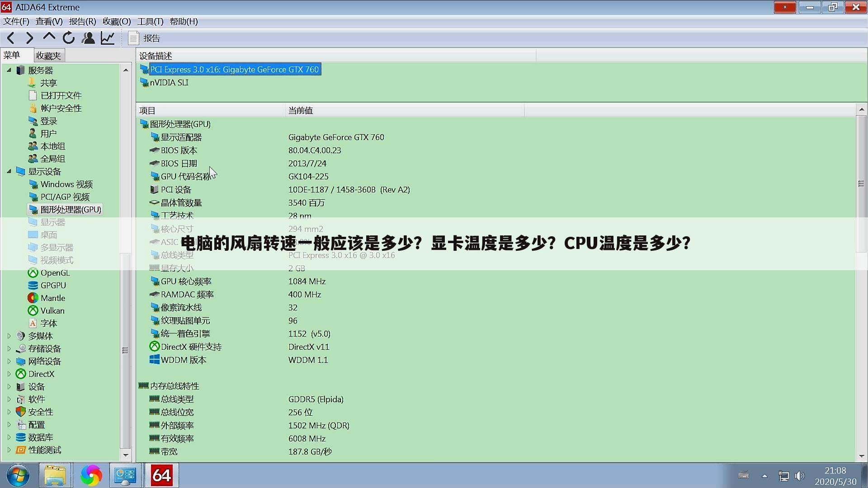Open the 工具(T) menu

coord(151,21)
